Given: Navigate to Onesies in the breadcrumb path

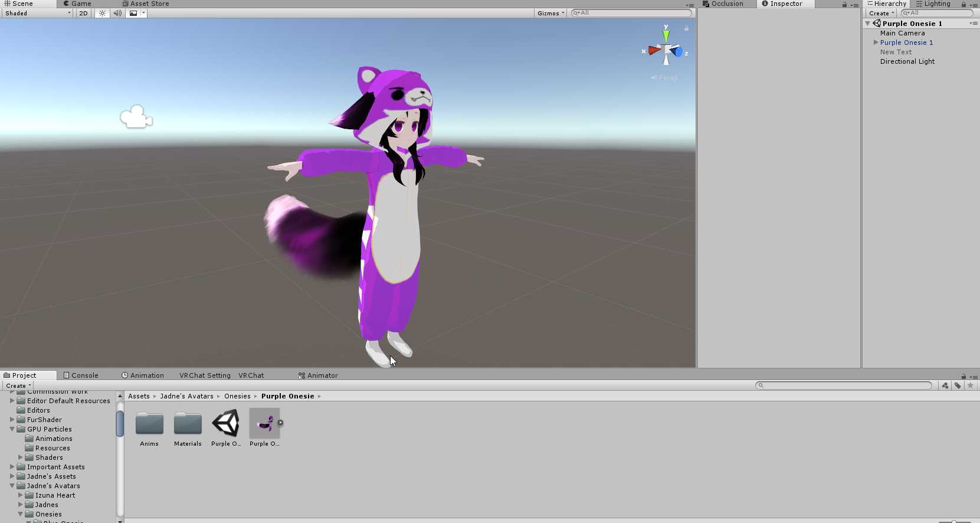Looking at the screenshot, I should click(x=237, y=396).
